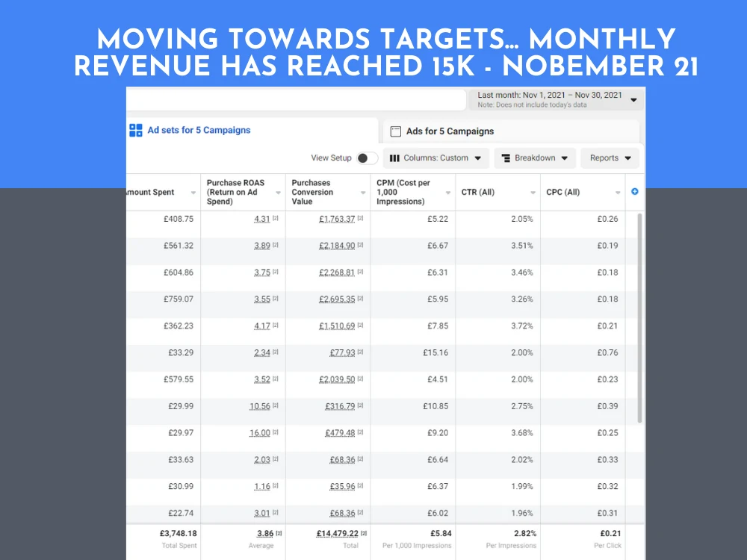Click the blue plus add-column icon

[635, 192]
